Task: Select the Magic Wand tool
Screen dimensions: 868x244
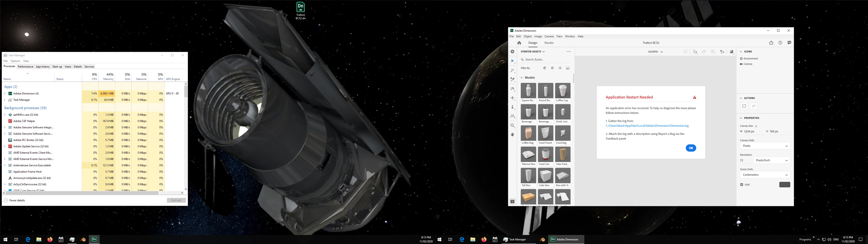Action: (x=512, y=70)
